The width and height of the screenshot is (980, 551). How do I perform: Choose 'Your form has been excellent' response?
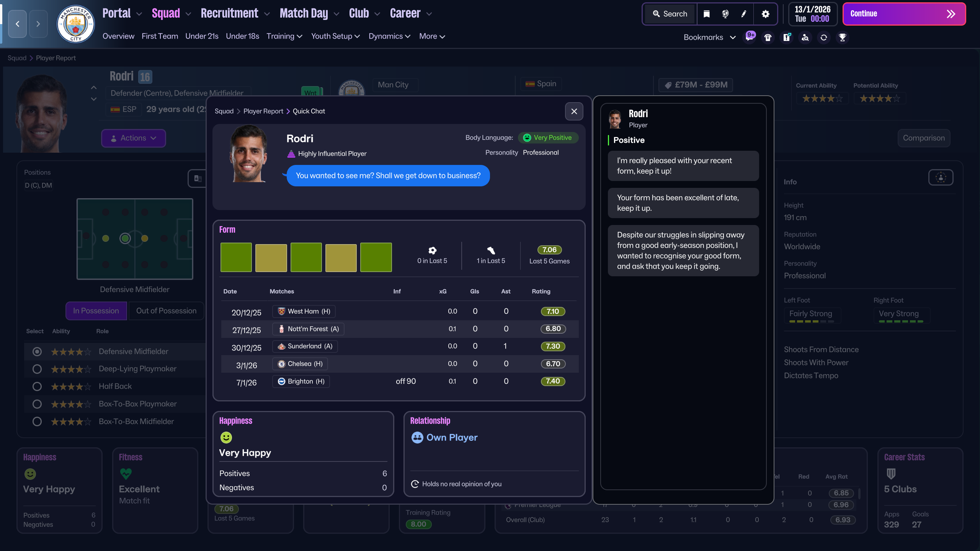point(683,203)
